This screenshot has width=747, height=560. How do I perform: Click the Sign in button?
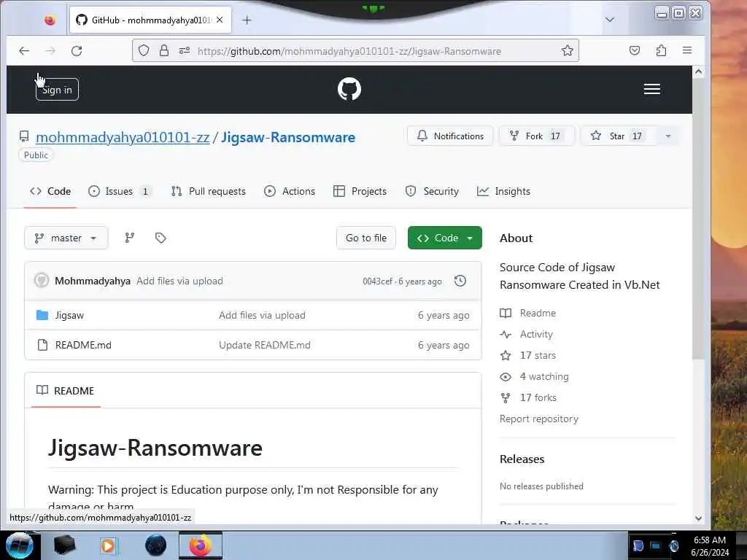click(57, 90)
